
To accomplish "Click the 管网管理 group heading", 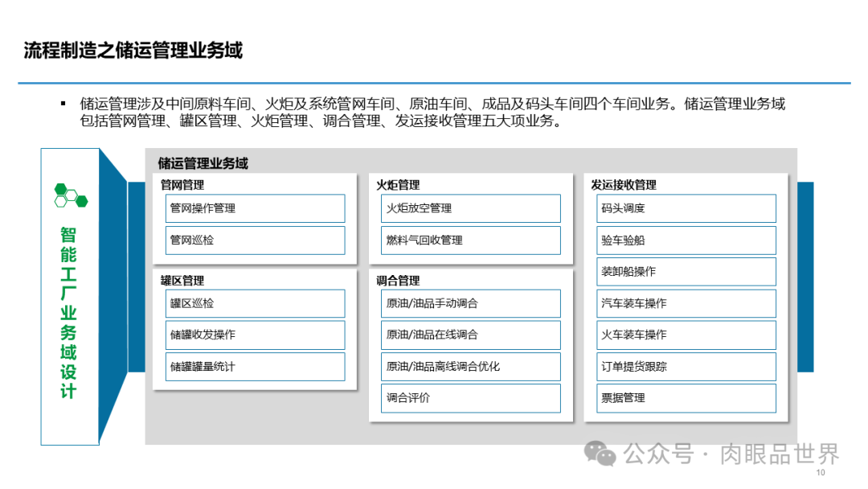I will [182, 185].
